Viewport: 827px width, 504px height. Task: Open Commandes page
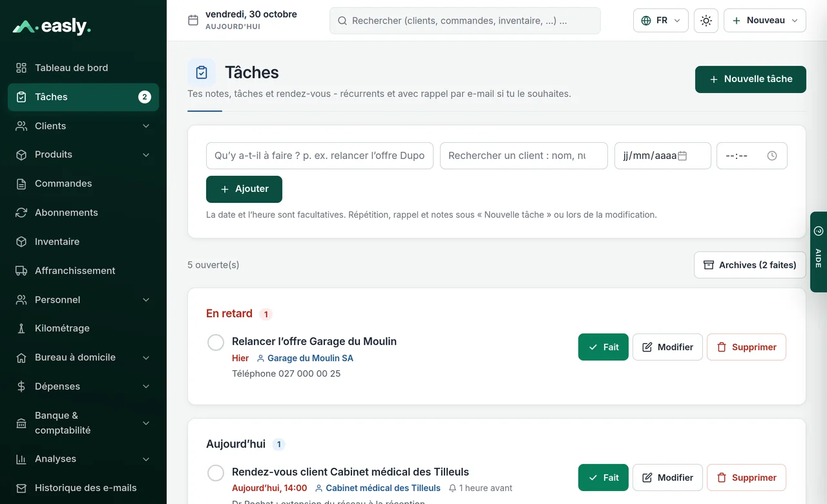point(83,184)
